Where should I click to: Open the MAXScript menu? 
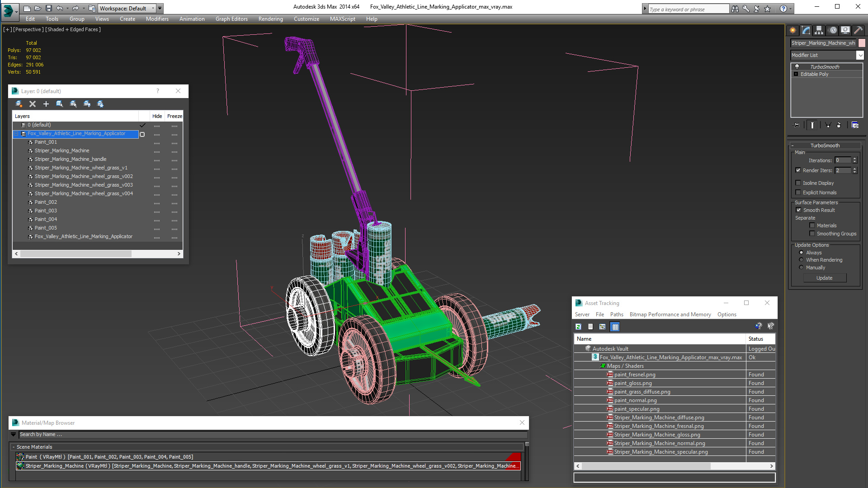point(343,19)
